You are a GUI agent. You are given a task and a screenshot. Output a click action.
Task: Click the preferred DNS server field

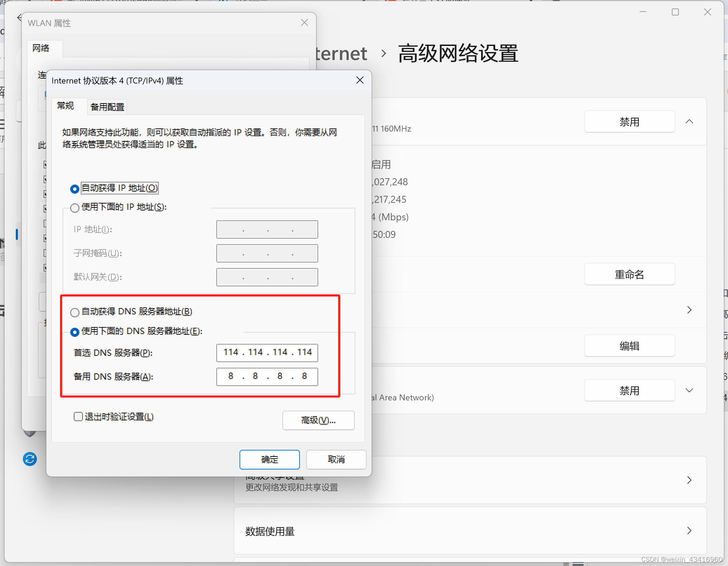[x=267, y=352]
